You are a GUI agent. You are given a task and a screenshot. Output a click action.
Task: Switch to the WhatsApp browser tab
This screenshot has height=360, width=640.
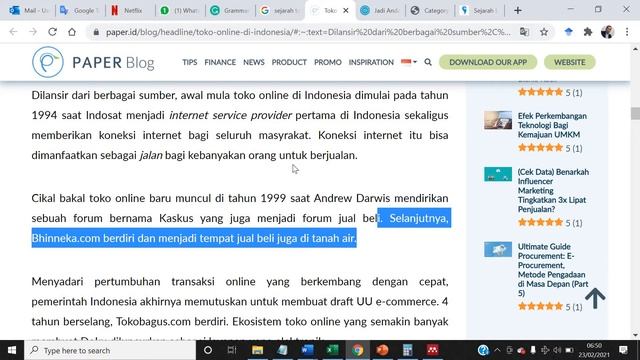pos(180,11)
